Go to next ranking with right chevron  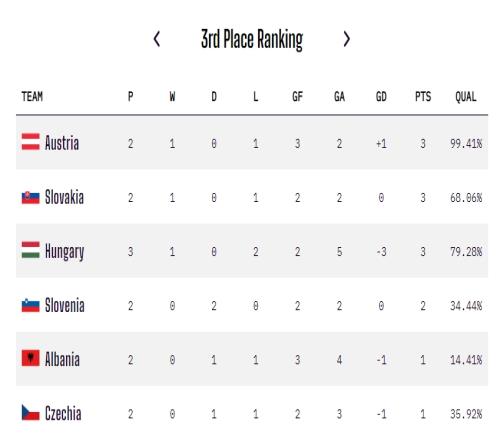(347, 39)
